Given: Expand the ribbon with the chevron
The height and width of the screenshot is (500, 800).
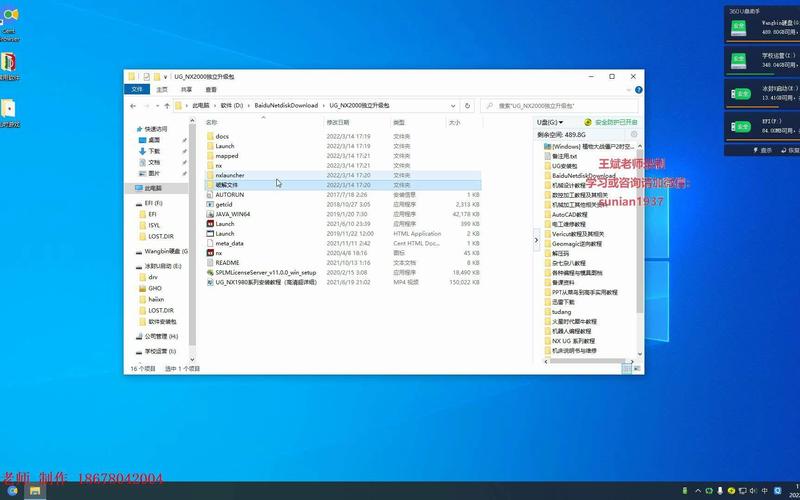Looking at the screenshot, I should pos(629,90).
